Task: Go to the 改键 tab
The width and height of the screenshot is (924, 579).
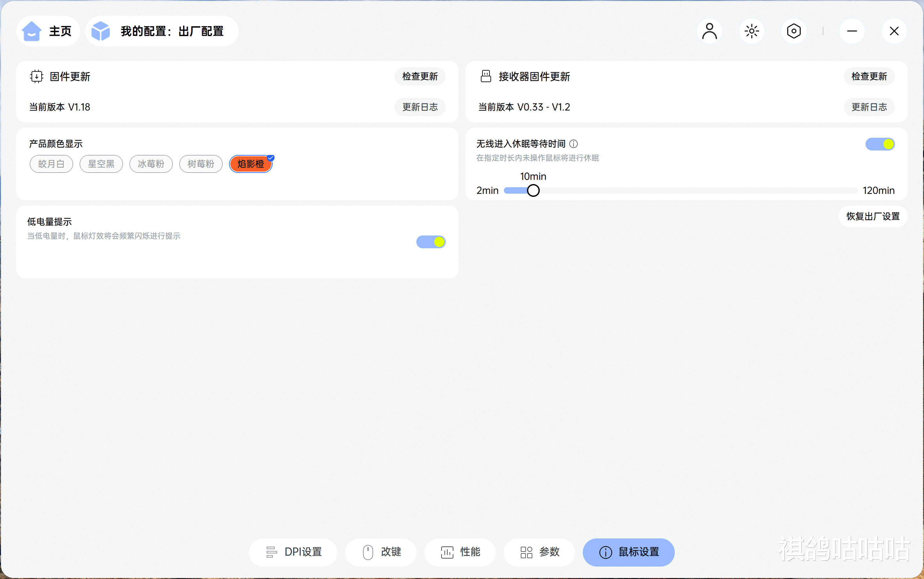Action: tap(381, 552)
